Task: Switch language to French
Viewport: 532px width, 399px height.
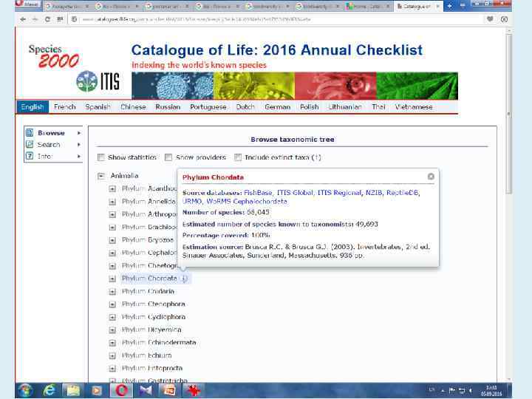Action: click(64, 107)
